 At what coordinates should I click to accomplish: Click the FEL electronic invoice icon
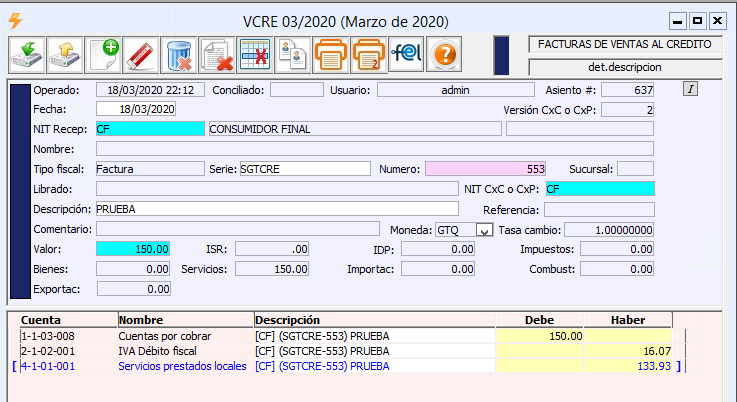406,54
